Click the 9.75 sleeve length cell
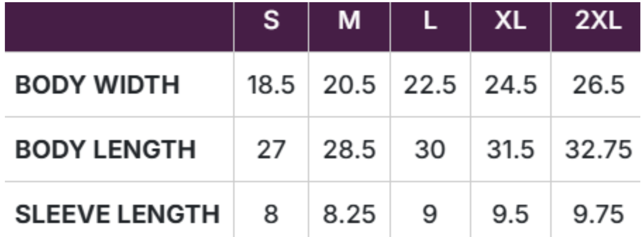The height and width of the screenshot is (237, 644). [598, 214]
